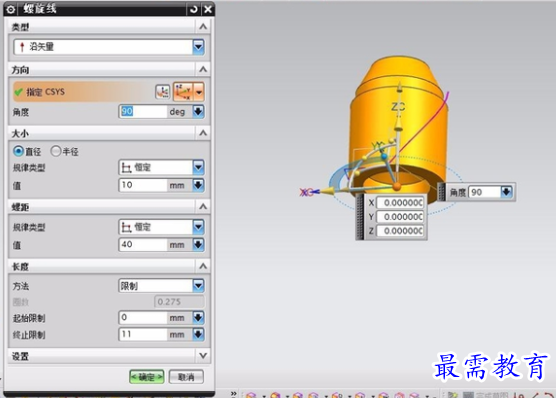Click the CSYS inferred type icon
Screen dimensions: 556x398
183,92
